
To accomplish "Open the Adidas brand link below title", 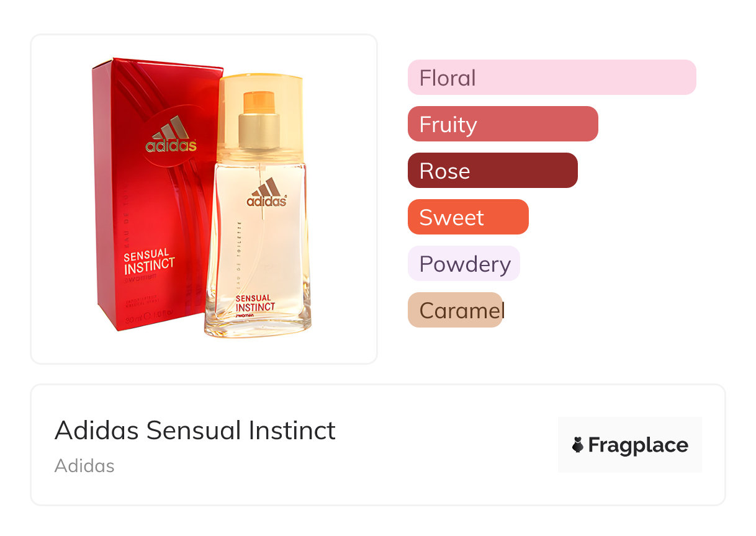I will coord(84,465).
